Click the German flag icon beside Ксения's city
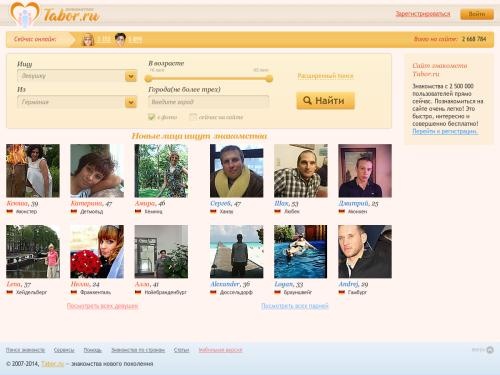Image resolution: width=500 pixels, height=375 pixels. (10, 211)
